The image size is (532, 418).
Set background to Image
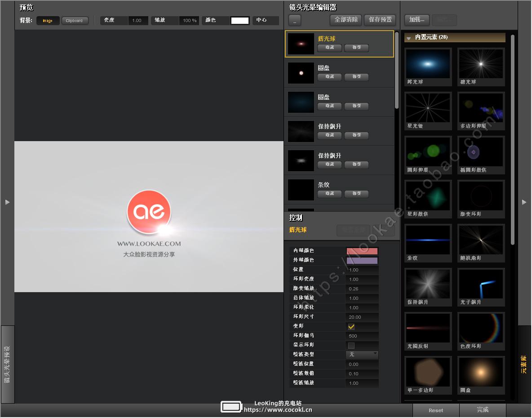coord(48,21)
